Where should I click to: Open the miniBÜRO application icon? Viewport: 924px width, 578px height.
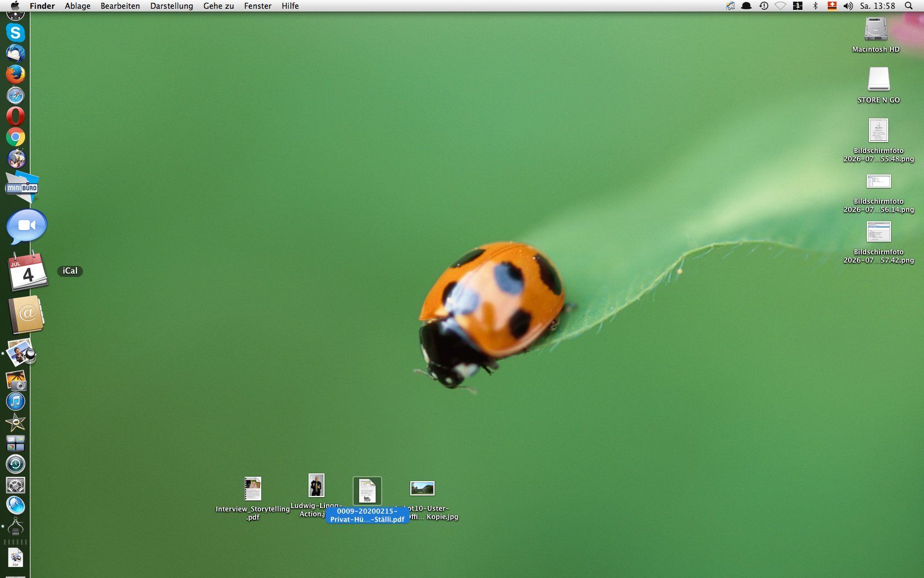click(22, 187)
